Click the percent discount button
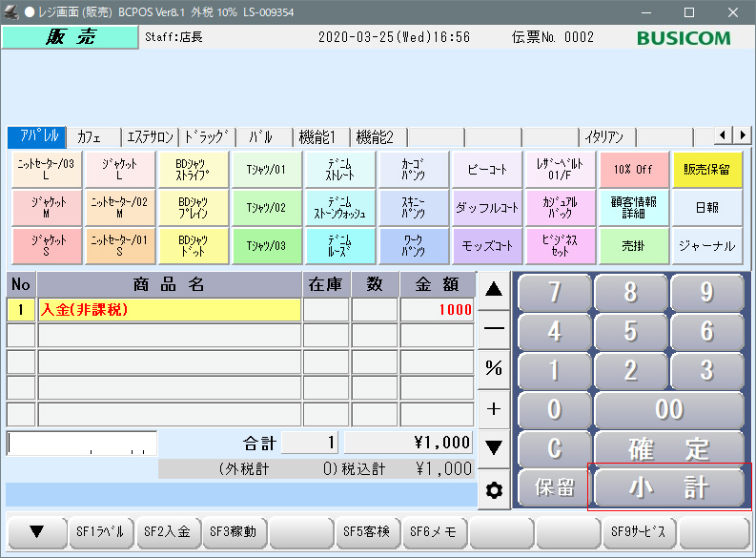The image size is (756, 558). click(493, 368)
